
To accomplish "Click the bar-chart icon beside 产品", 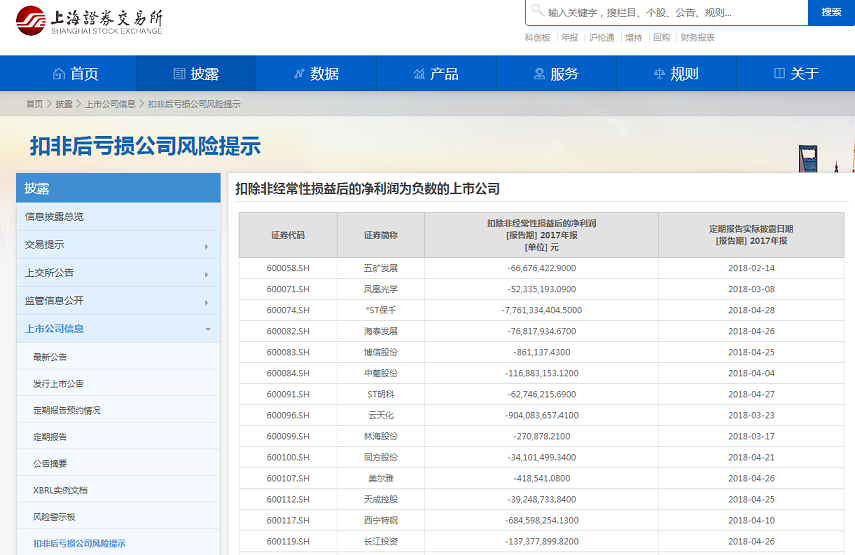I will (x=419, y=74).
